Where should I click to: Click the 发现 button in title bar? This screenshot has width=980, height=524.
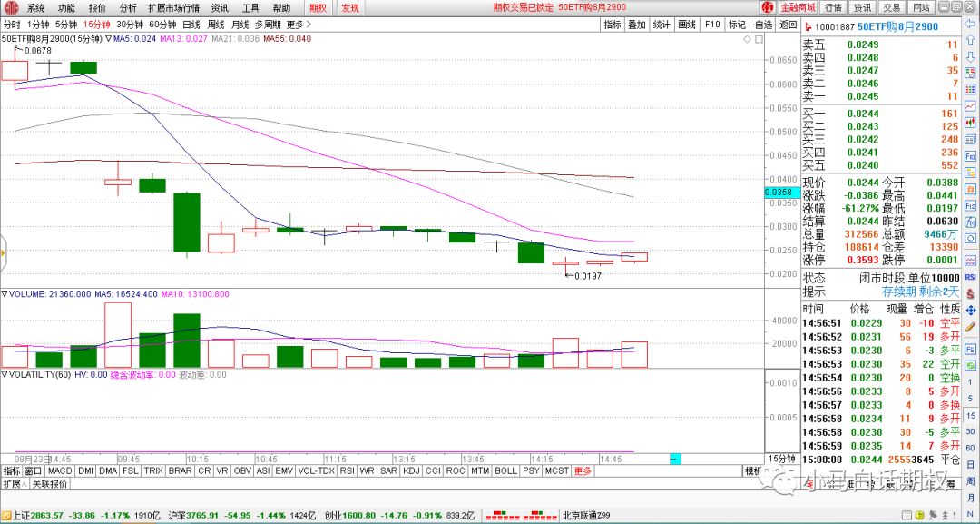[x=350, y=8]
